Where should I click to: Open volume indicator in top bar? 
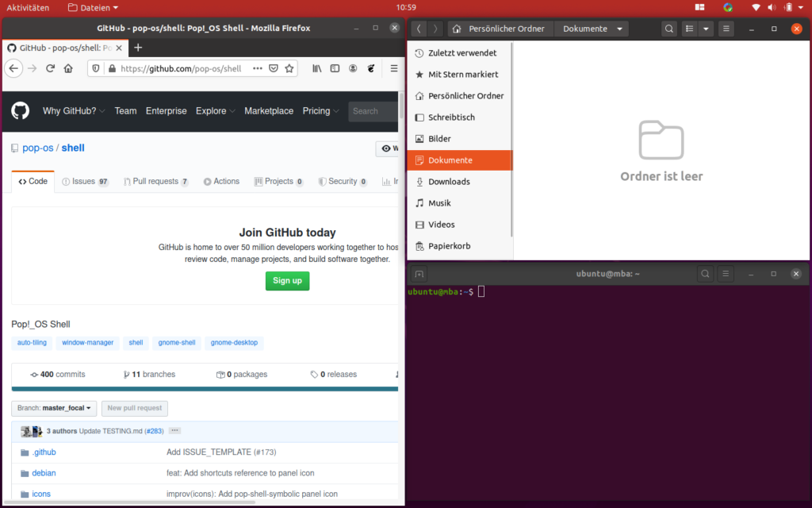pyautogui.click(x=772, y=7)
